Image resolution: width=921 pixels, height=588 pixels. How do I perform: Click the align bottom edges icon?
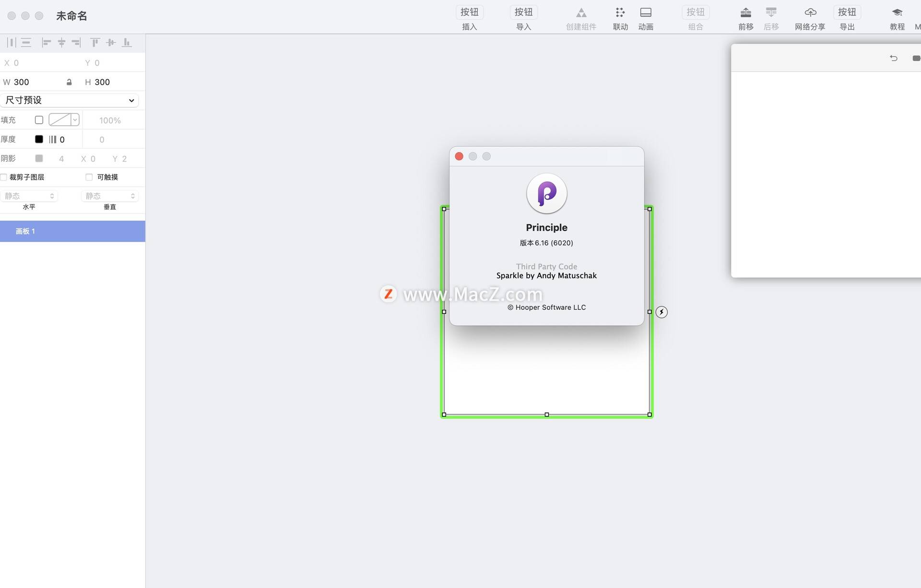coord(127,43)
